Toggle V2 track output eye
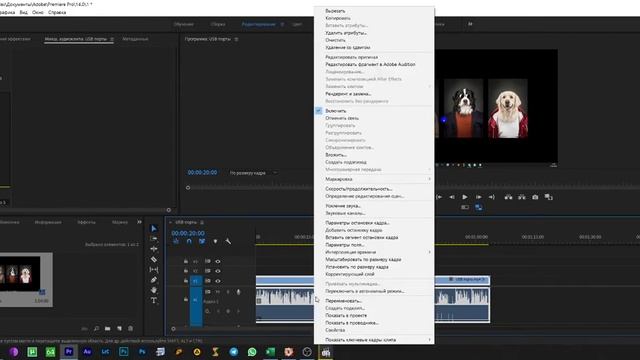640x360 pixels. click(x=218, y=271)
